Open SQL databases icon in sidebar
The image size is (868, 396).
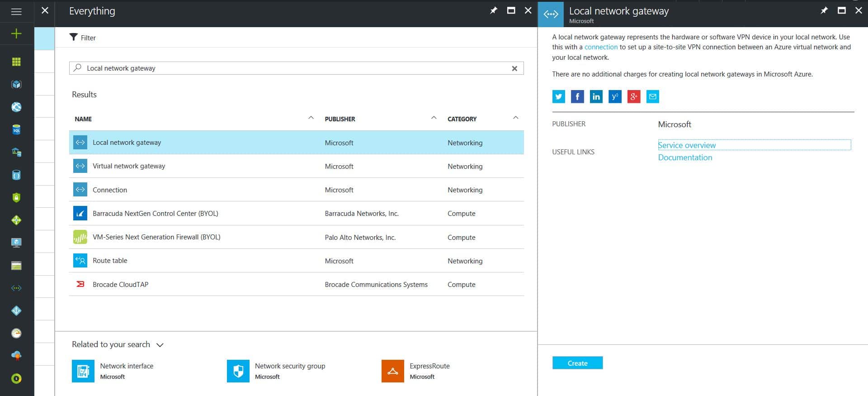point(16,130)
